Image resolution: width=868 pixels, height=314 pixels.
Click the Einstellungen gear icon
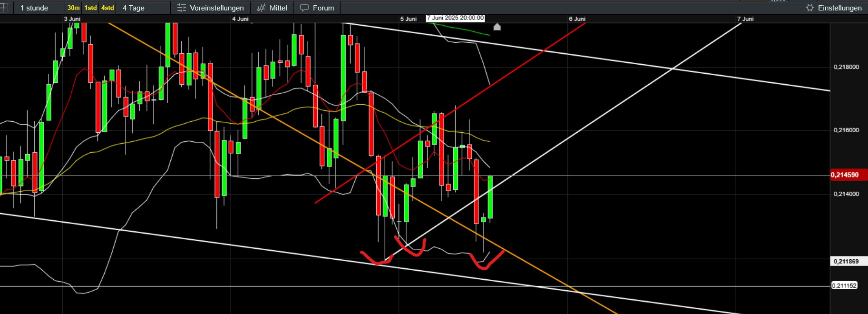(810, 8)
